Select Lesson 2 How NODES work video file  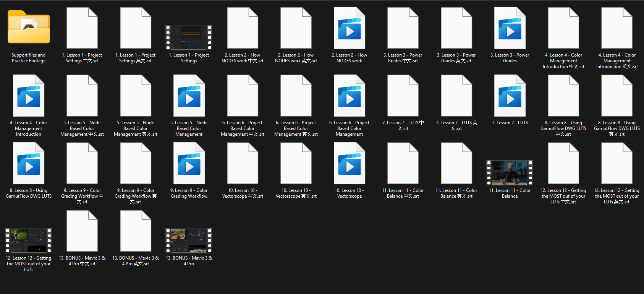pyautogui.click(x=350, y=28)
